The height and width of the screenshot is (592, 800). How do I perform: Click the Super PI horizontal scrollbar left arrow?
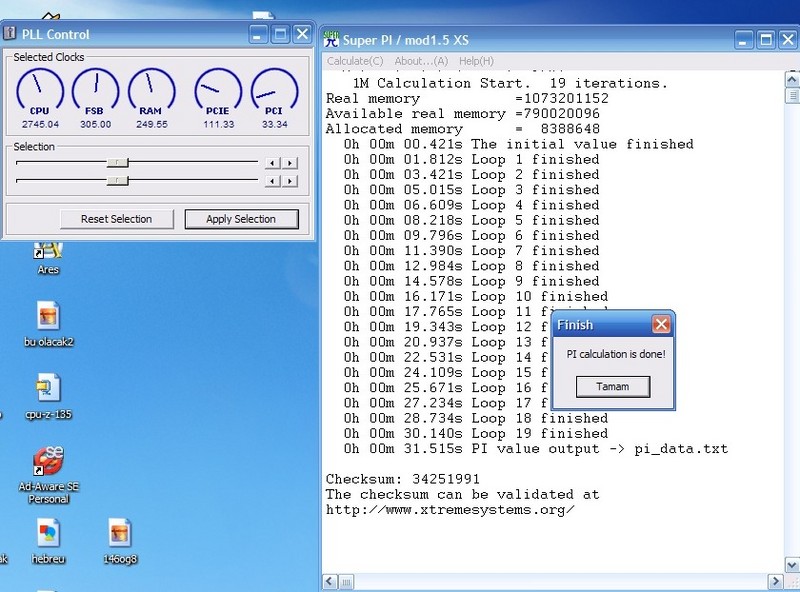pos(330,581)
